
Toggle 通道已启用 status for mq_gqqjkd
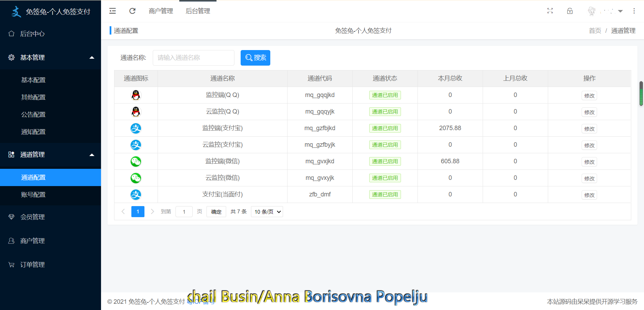[385, 95]
